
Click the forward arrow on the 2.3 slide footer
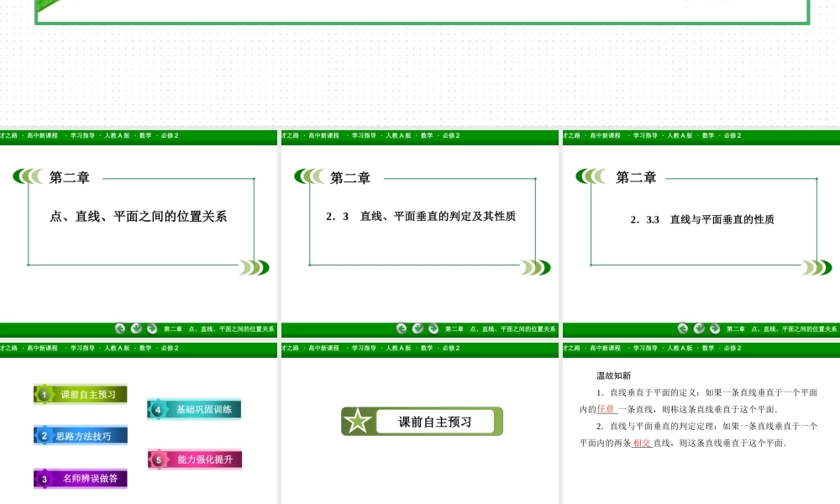click(432, 328)
